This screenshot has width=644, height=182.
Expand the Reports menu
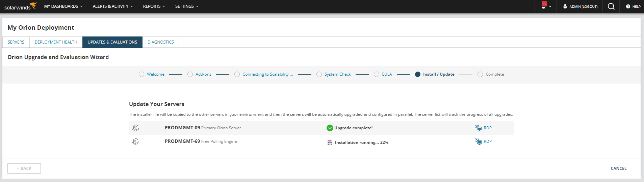coord(154,6)
